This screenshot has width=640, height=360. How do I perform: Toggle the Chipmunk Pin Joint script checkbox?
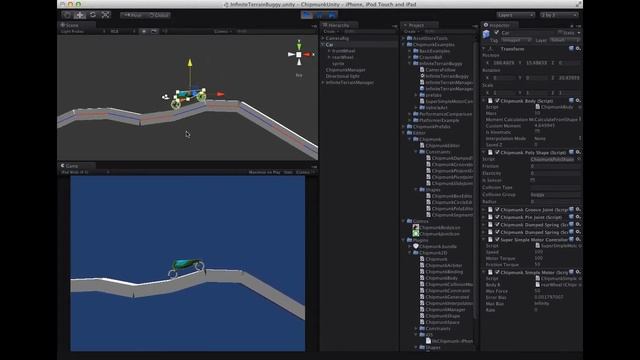(x=497, y=217)
